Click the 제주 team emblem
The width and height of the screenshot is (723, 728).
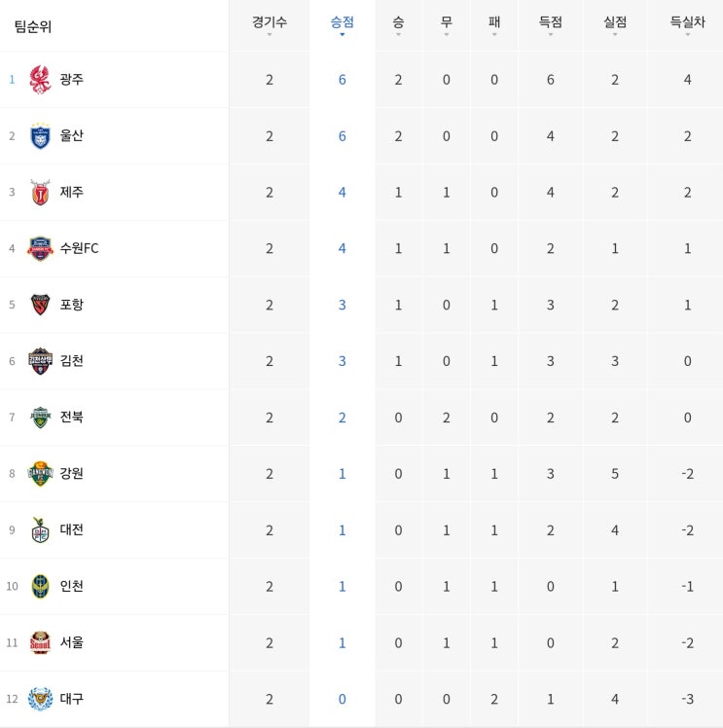tap(40, 192)
